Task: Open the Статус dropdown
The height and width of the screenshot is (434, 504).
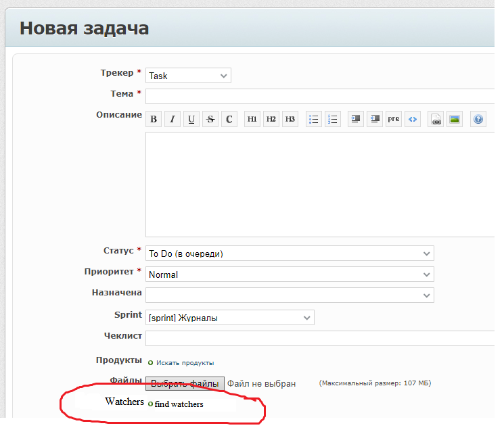Action: pyautogui.click(x=290, y=254)
